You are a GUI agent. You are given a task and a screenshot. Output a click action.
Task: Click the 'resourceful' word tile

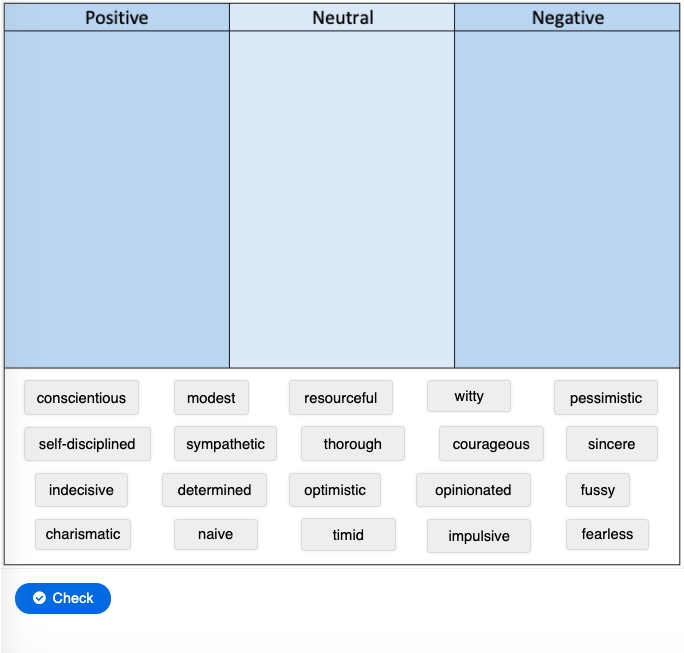[341, 397]
